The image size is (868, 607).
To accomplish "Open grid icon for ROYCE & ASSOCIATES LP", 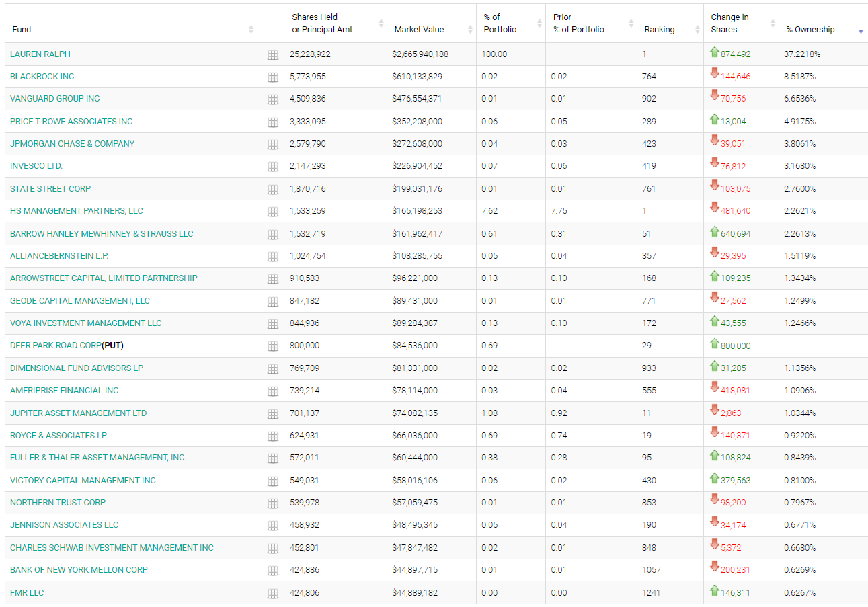I will (x=272, y=436).
